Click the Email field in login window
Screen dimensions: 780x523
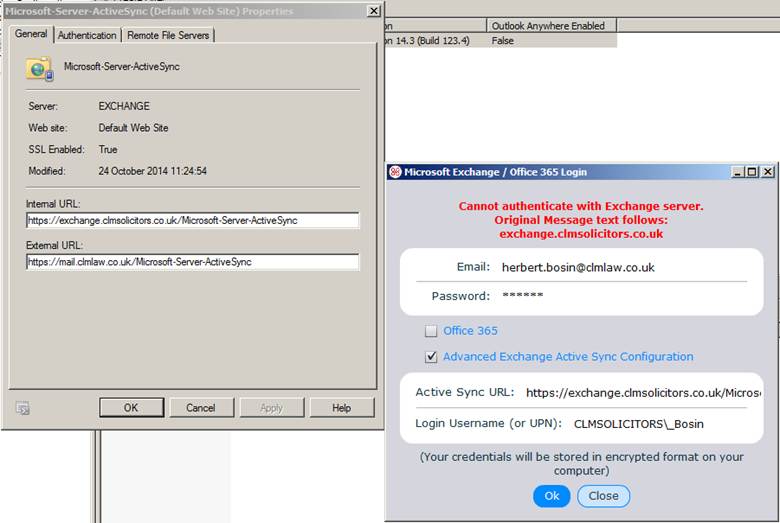point(623,268)
